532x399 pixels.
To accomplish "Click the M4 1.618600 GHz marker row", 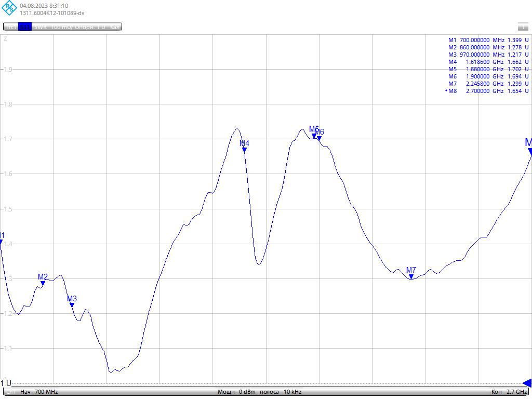I will pyautogui.click(x=488, y=62).
